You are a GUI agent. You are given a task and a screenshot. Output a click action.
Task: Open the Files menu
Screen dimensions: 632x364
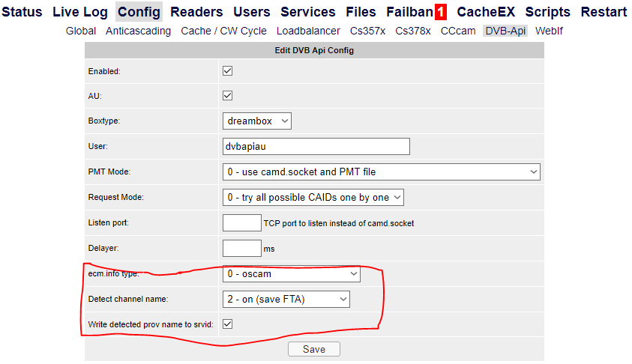pos(361,12)
